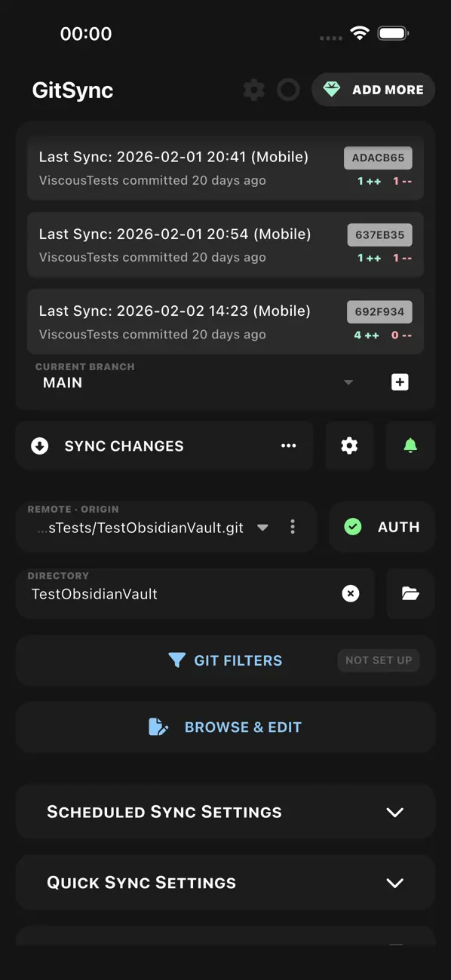Open the MAIN branch dropdown
451x980 pixels.
348,382
